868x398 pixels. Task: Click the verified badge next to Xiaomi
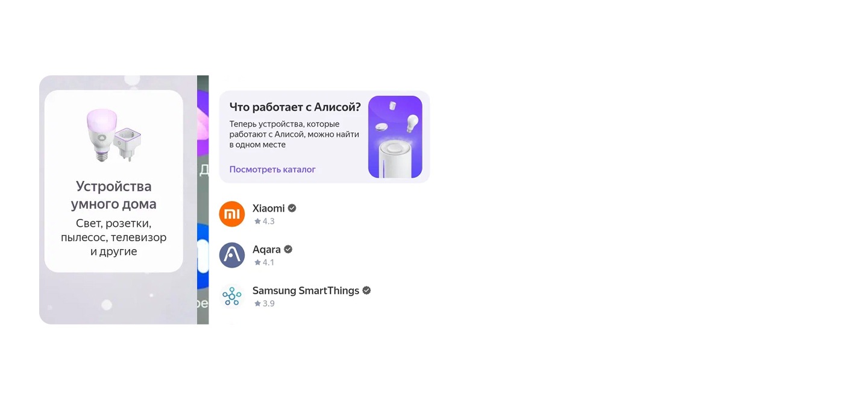(292, 208)
